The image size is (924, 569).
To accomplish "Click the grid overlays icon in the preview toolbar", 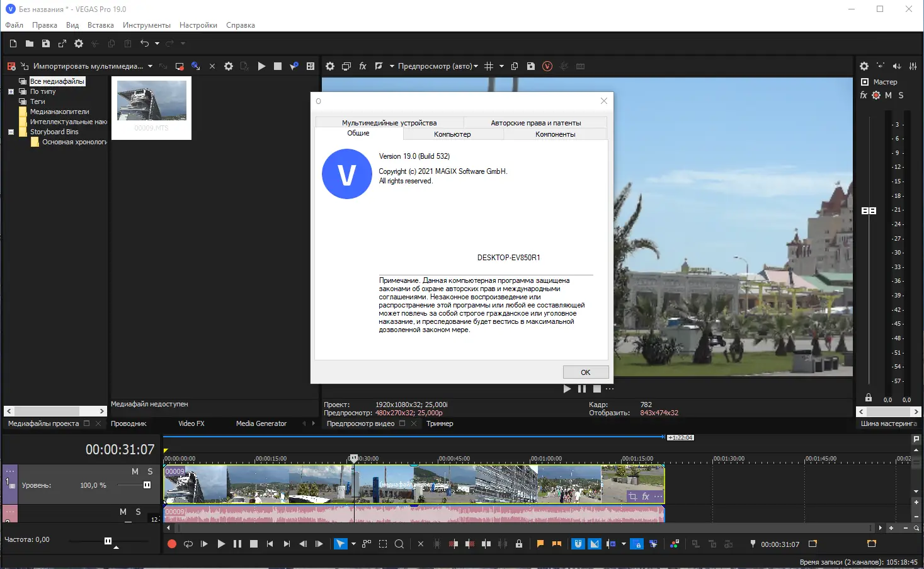I will [489, 66].
